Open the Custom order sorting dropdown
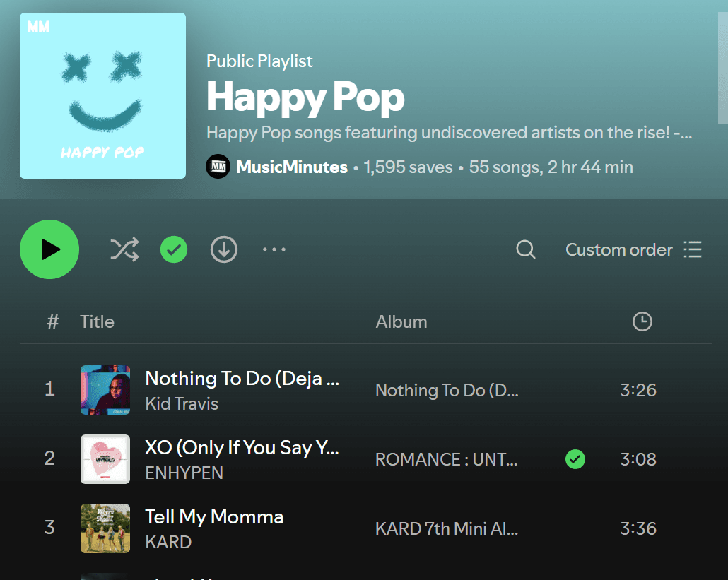This screenshot has width=728, height=580. pos(618,249)
